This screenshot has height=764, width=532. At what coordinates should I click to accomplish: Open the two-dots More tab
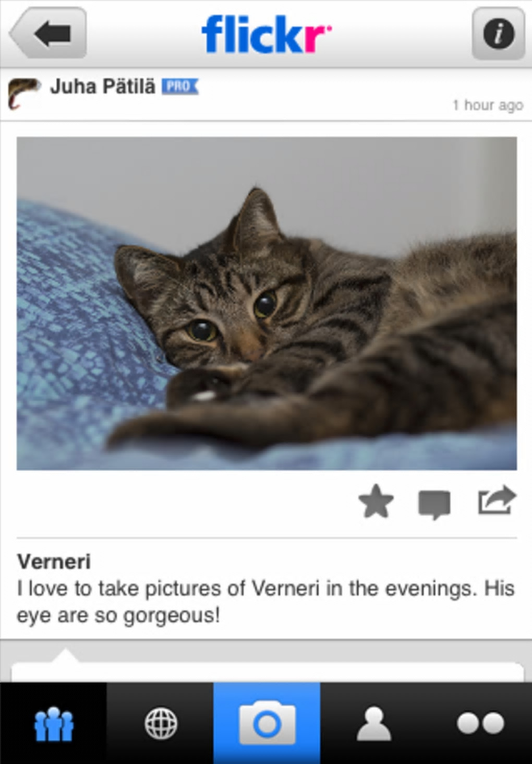480,723
